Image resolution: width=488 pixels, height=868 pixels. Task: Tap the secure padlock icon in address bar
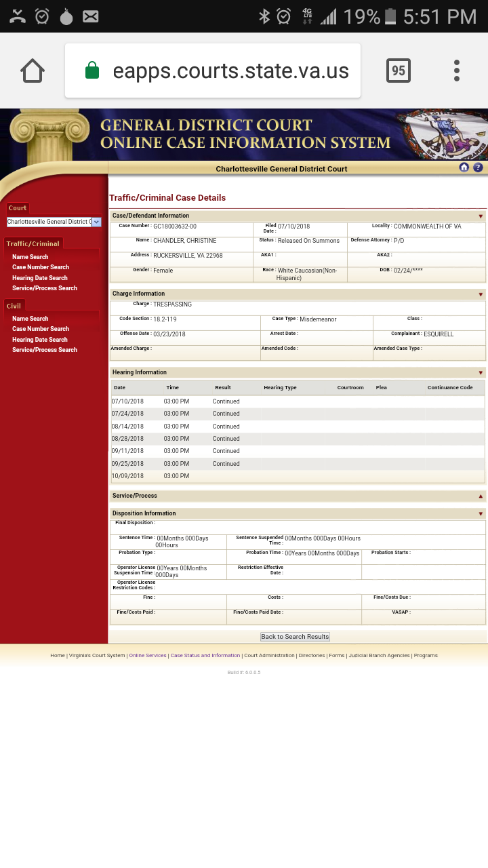point(92,71)
